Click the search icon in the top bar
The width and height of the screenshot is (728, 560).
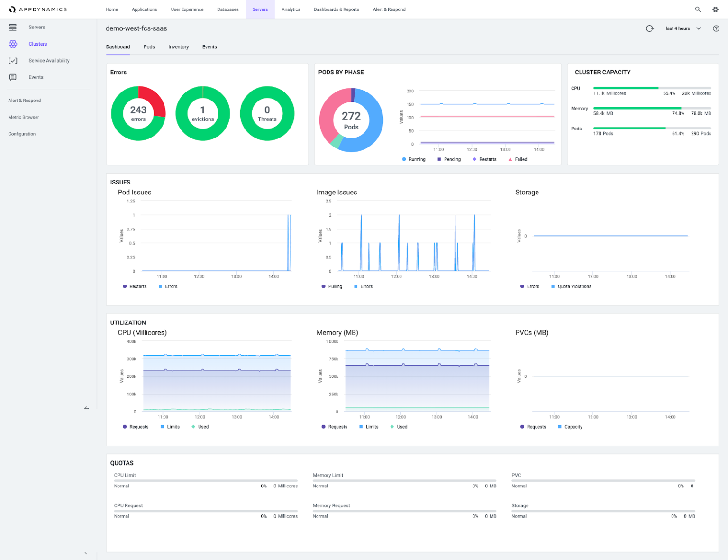click(698, 9)
